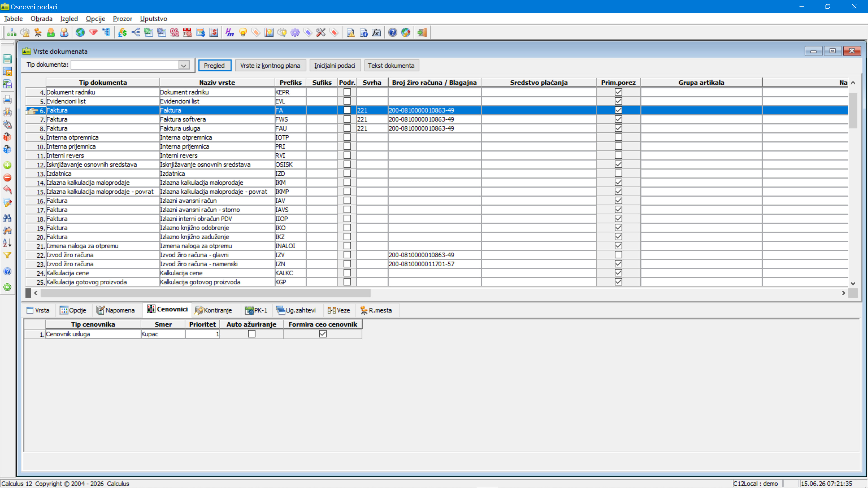Click the Inicijalni podaci button

point(335,65)
